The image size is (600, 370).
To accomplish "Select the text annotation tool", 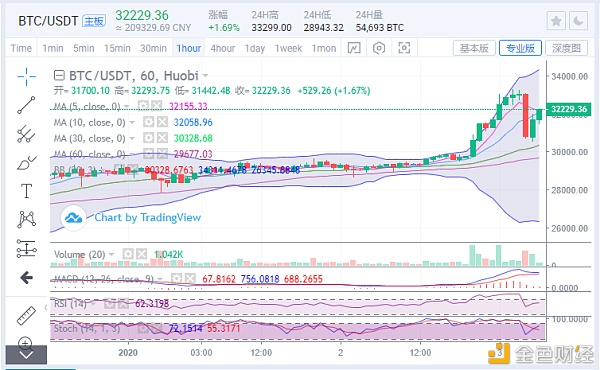I will pyautogui.click(x=26, y=191).
